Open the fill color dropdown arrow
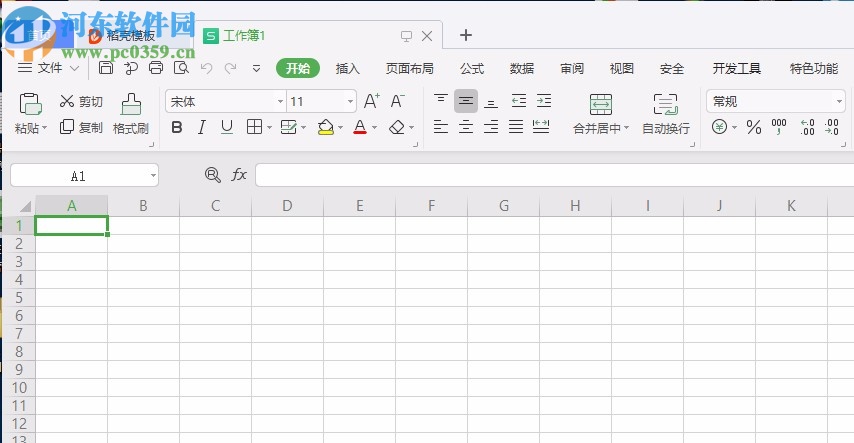Image resolution: width=854 pixels, height=443 pixels. coord(340,128)
